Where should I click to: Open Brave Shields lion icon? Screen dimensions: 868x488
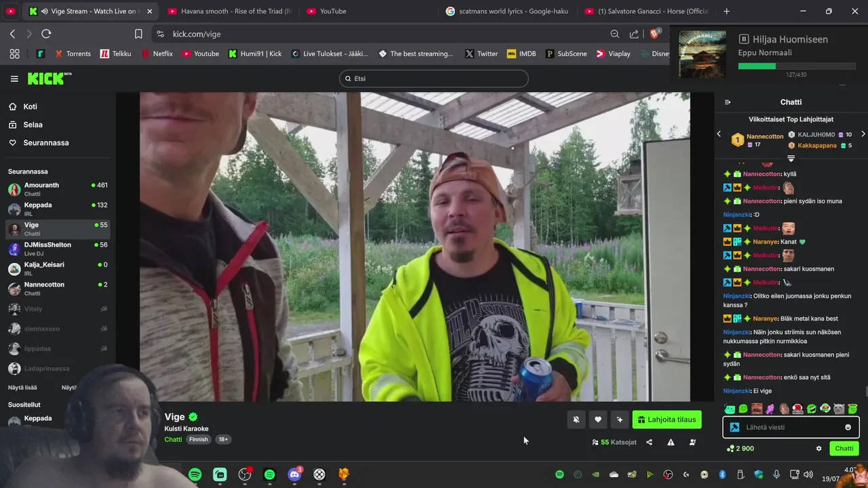654,34
